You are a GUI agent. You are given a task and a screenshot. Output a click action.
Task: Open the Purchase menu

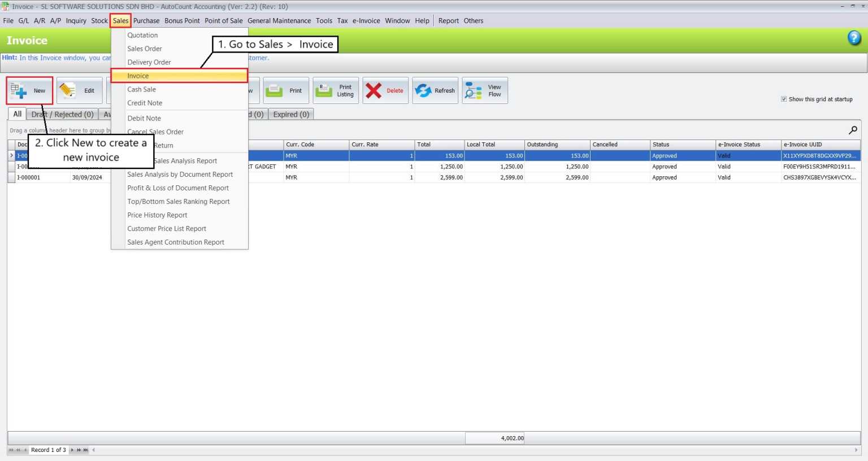tap(146, 21)
